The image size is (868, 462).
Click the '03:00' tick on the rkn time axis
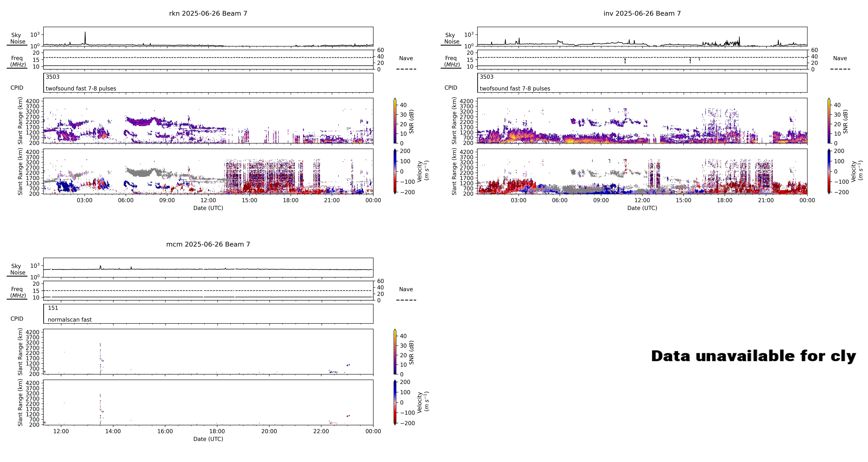(x=84, y=200)
